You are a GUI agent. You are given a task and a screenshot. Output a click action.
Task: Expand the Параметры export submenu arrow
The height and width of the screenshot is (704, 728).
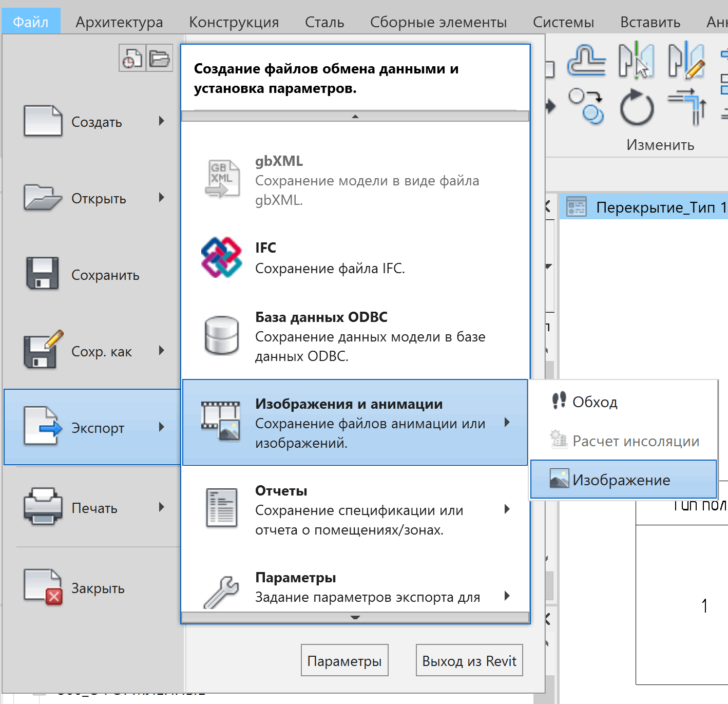[x=507, y=596]
